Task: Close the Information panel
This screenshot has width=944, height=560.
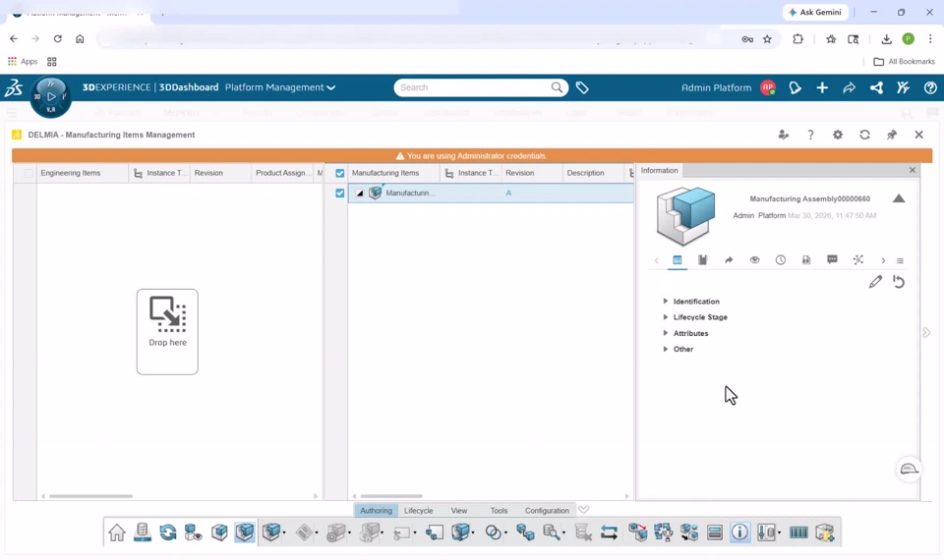Action: 913,170
